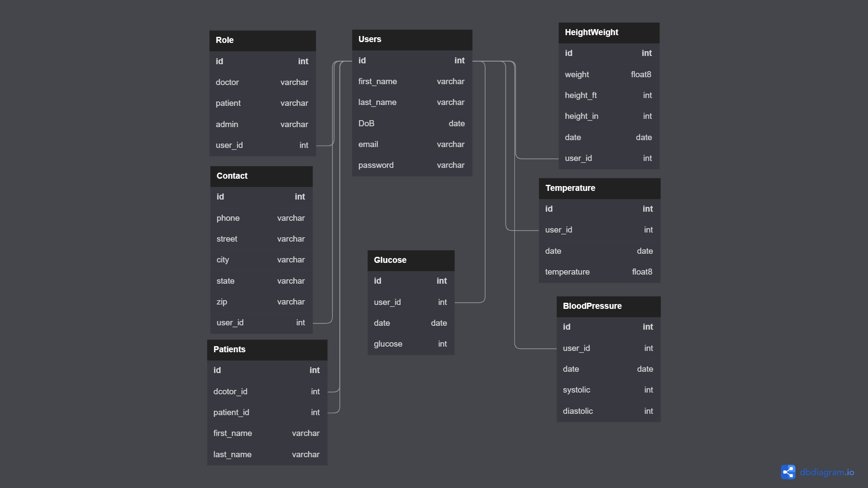Click the user_id row in Role table
The width and height of the screenshot is (868, 488).
tap(262, 145)
